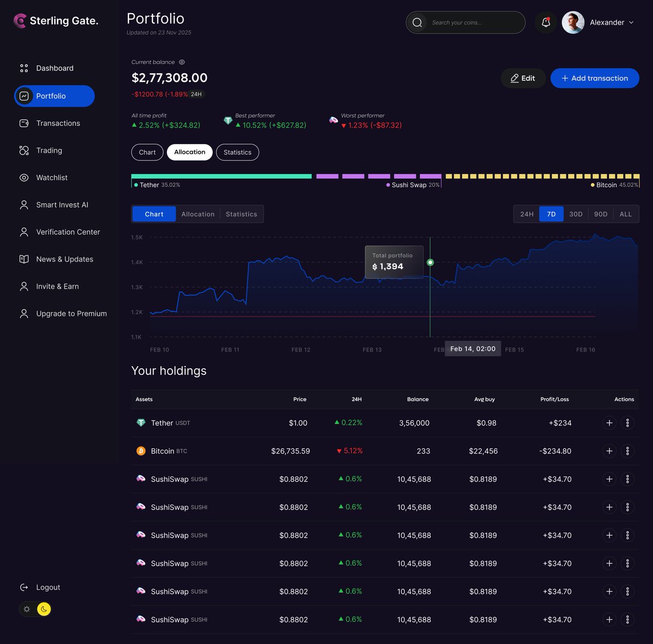Open more options for third SushiSwap row

(x=627, y=535)
